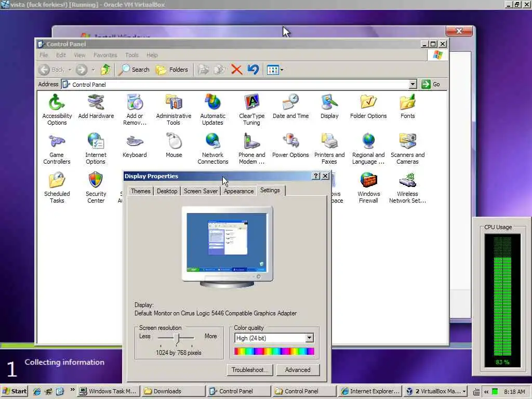The height and width of the screenshot is (399, 532).
Task: Click the Internet Explorer quick launch icon
Action: [x=37, y=392]
